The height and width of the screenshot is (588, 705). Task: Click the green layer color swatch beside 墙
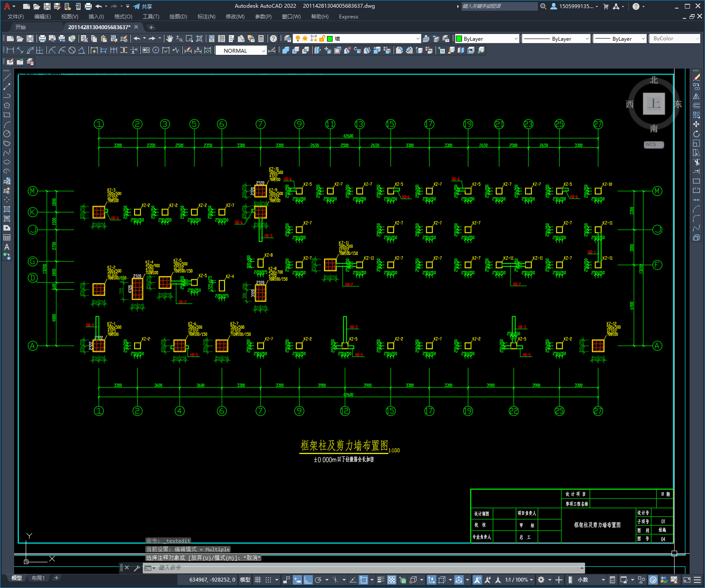330,39
